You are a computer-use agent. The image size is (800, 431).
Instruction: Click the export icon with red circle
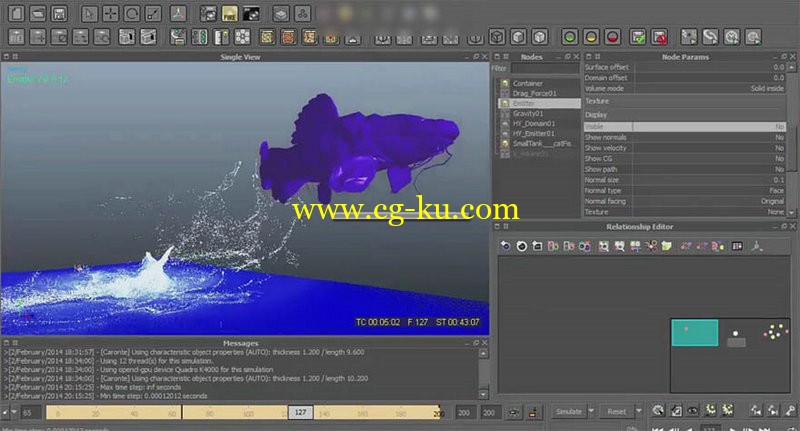[x=659, y=37]
